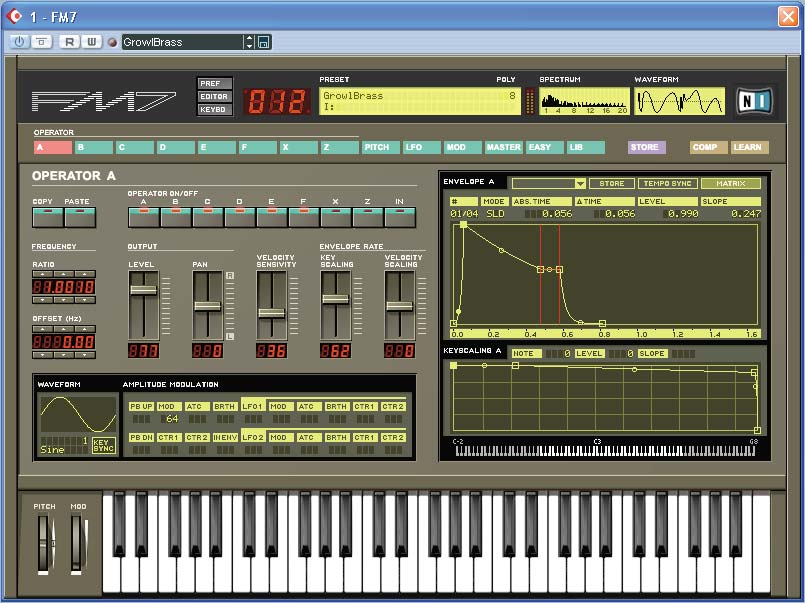Decrease offset Hz with left down arrow
The height and width of the screenshot is (603, 805).
coord(43,355)
